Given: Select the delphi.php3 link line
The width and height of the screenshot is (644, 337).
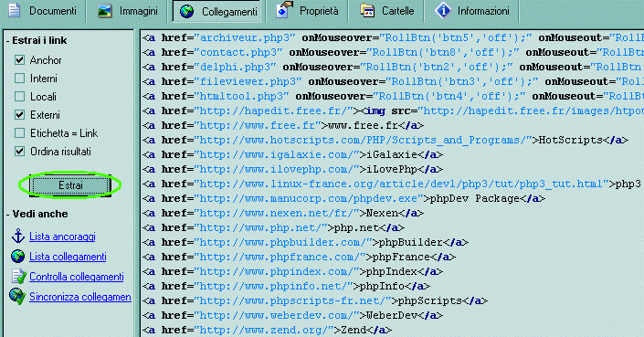Looking at the screenshot, I should point(393,68).
